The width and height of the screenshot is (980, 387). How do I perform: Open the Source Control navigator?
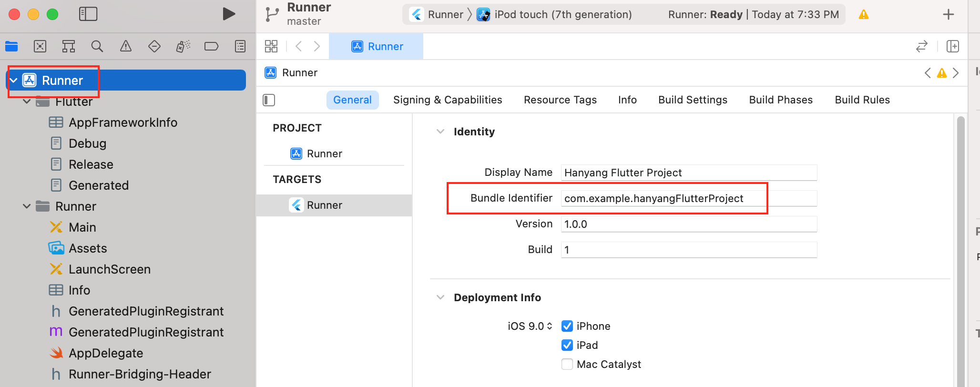click(40, 46)
